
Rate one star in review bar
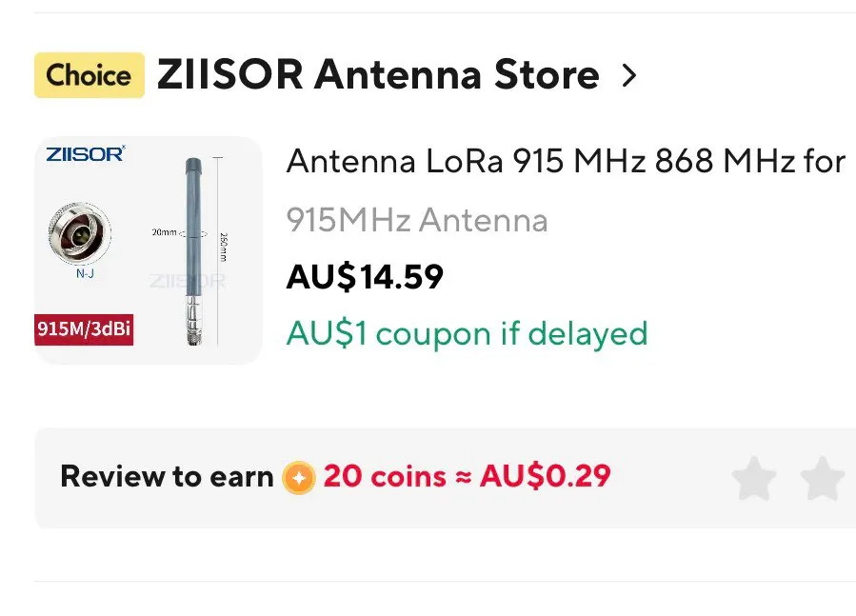[754, 478]
